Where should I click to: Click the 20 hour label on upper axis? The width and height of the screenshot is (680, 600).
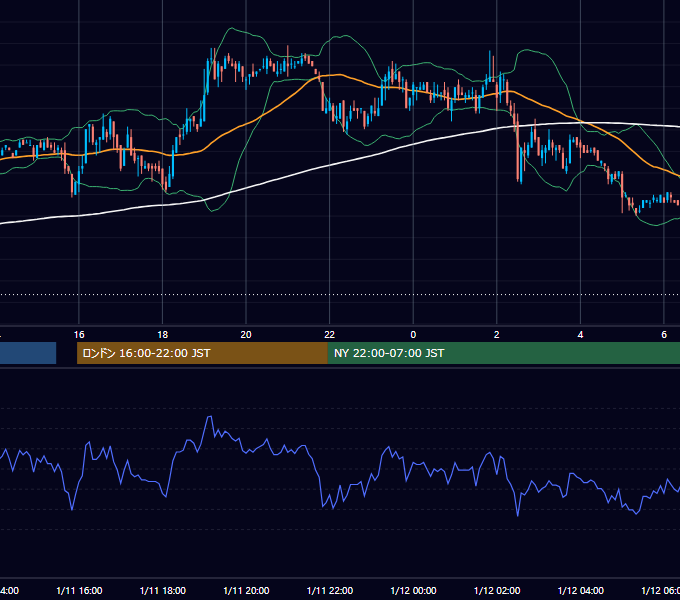tap(246, 335)
